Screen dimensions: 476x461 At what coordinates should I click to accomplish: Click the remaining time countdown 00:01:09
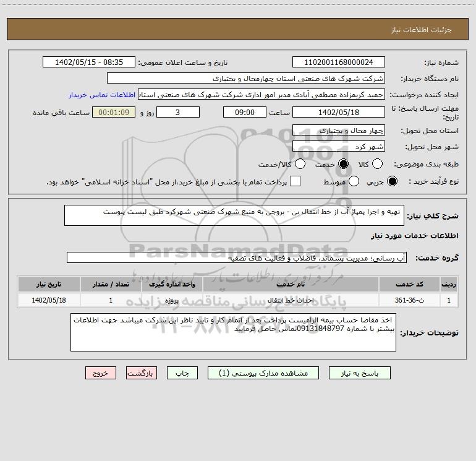[x=114, y=112]
